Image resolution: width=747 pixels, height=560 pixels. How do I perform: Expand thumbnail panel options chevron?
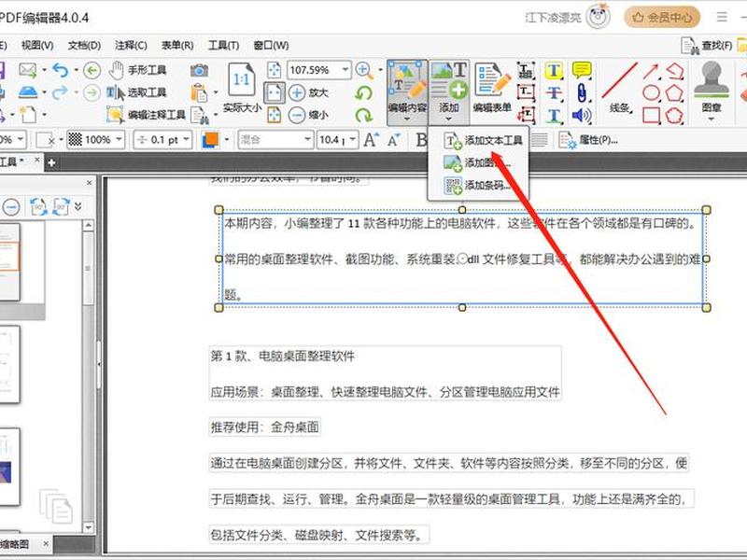[x=78, y=206]
